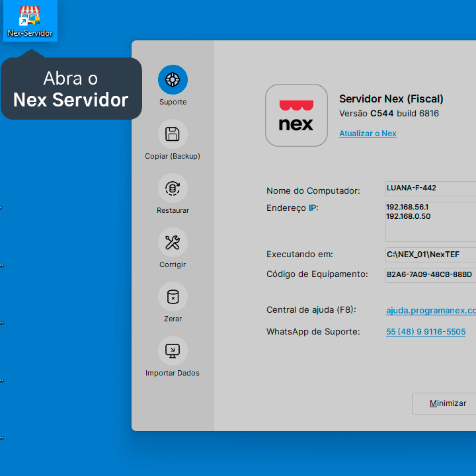476x476 pixels.
Task: Choose the Restaurar database icon
Action: [x=173, y=188]
